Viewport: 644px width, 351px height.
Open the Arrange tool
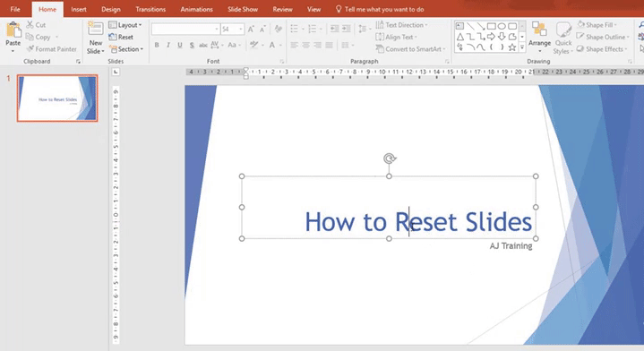[539, 38]
